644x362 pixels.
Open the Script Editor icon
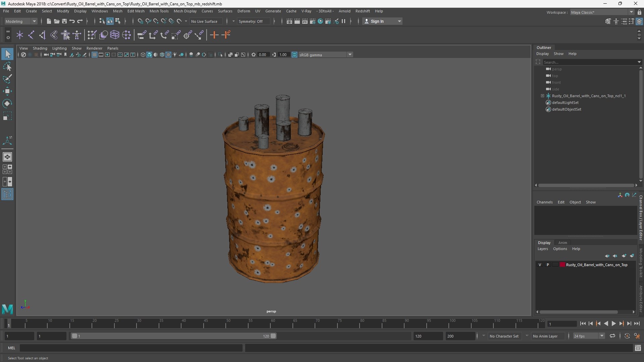click(x=638, y=348)
